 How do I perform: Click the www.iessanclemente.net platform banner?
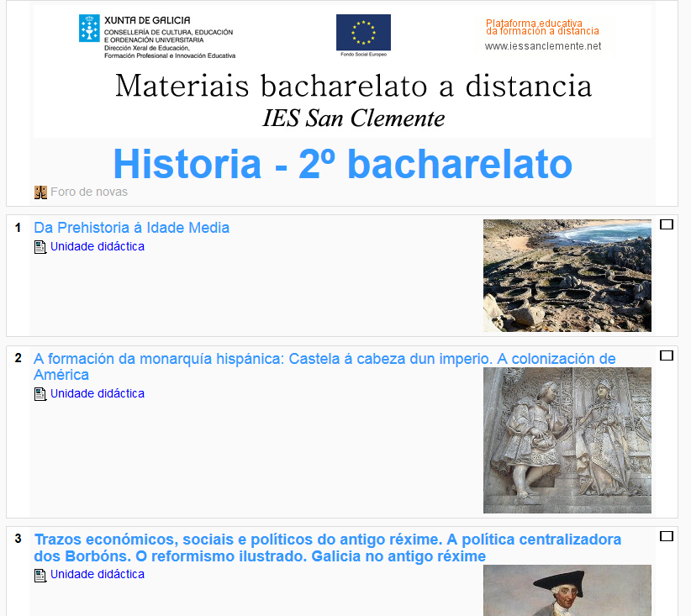click(544, 36)
